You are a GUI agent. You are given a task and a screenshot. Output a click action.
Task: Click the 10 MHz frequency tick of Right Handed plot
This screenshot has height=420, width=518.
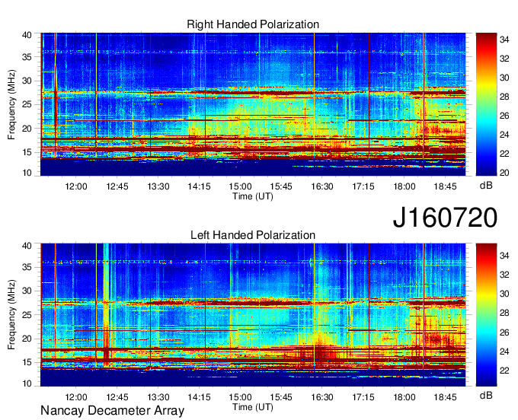pyautogui.click(x=27, y=173)
